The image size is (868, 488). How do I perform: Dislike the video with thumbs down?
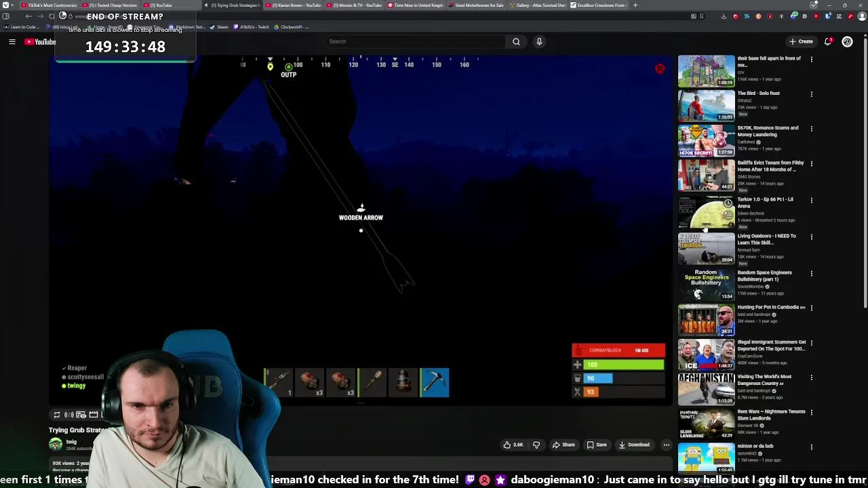[x=536, y=445]
